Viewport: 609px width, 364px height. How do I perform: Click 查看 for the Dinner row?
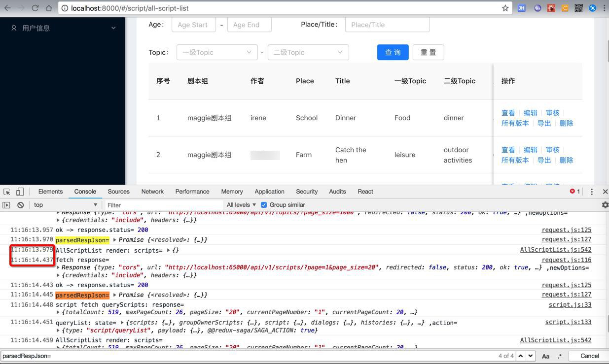coord(508,113)
